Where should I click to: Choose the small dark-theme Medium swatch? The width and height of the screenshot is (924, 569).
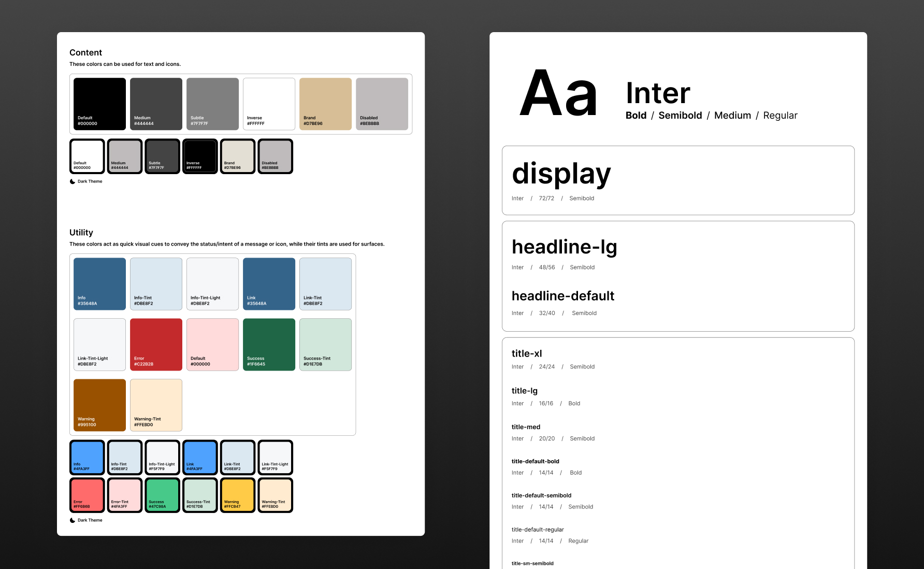pyautogui.click(x=125, y=156)
